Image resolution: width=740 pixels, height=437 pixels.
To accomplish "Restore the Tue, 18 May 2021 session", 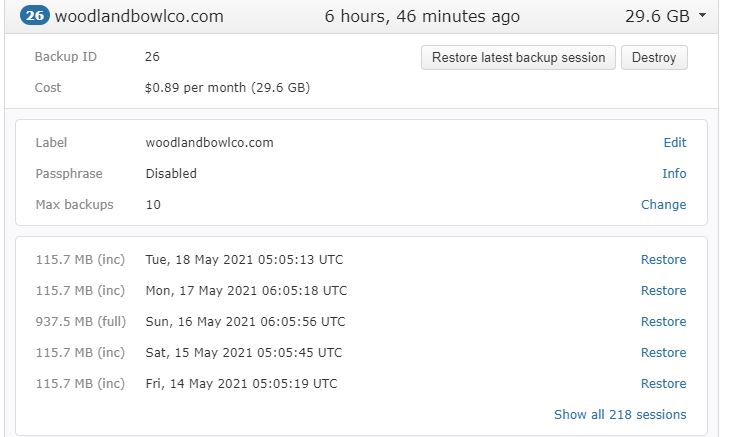I will (663, 260).
